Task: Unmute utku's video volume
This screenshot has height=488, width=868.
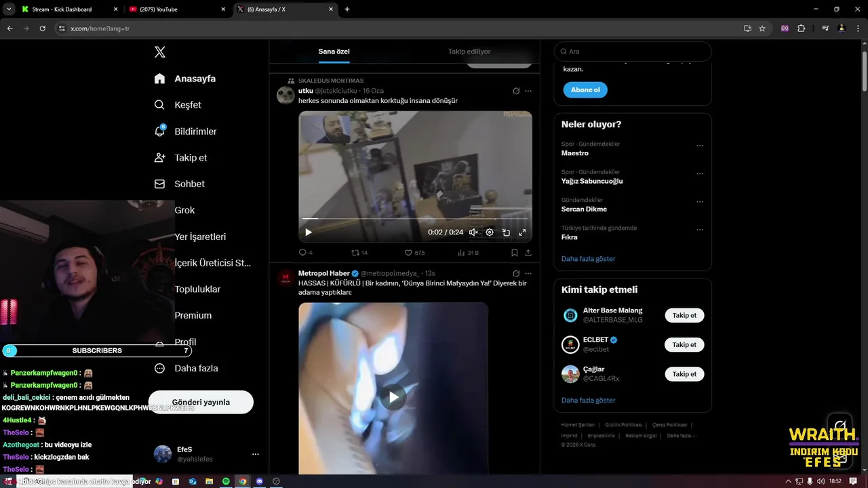Action: pyautogui.click(x=473, y=232)
